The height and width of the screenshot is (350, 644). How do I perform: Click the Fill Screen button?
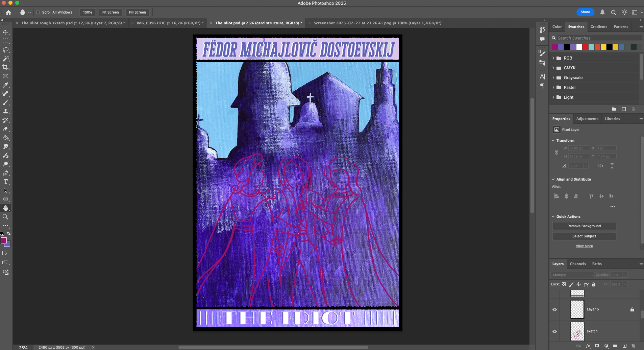click(137, 12)
